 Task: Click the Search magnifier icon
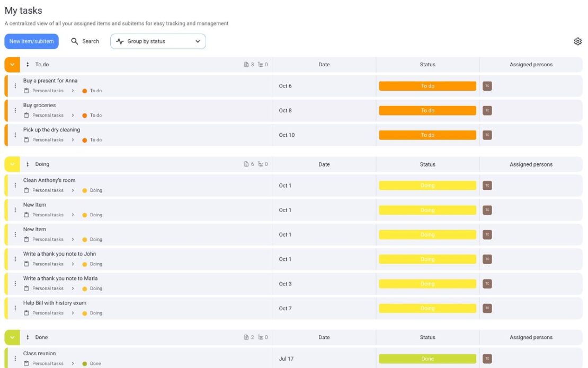tap(75, 41)
